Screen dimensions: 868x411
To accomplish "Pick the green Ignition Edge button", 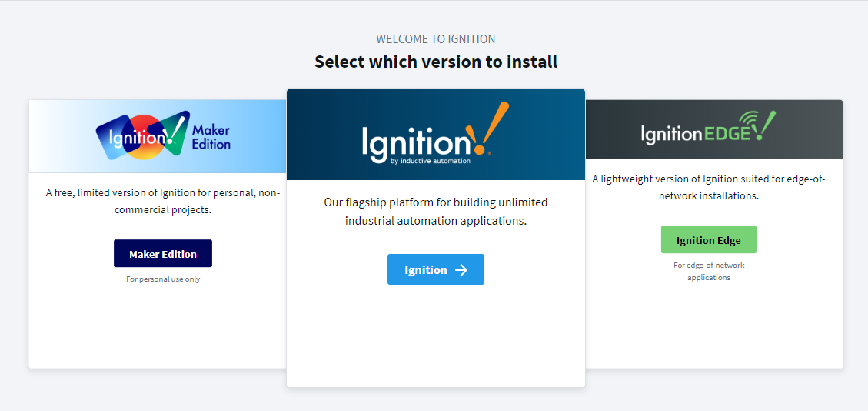I will point(708,240).
